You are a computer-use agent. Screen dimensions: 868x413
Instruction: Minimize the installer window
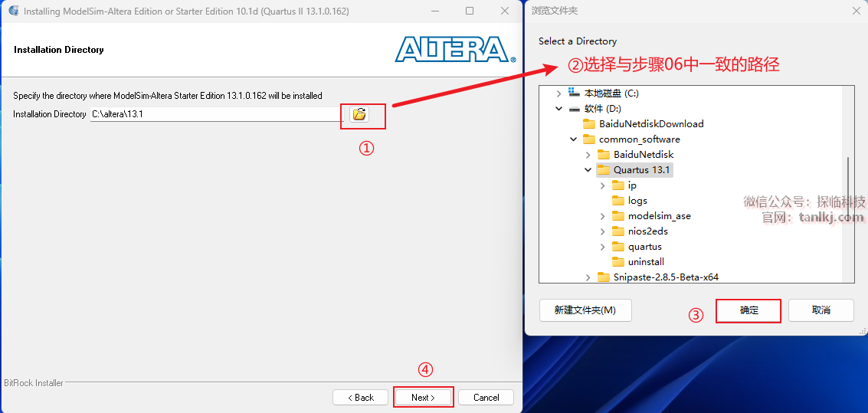click(x=434, y=11)
